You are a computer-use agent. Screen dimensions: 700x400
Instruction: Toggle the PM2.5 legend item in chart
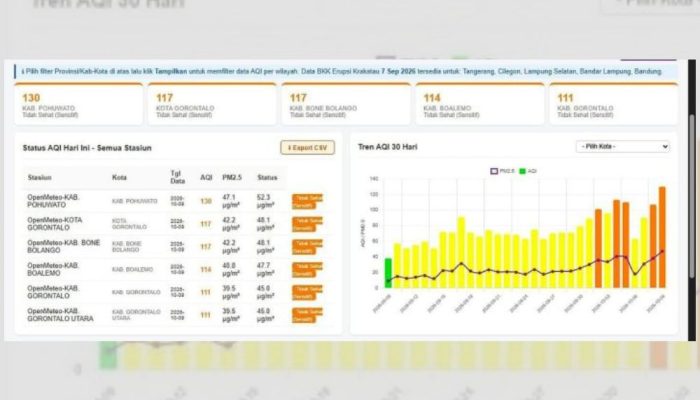click(x=502, y=171)
